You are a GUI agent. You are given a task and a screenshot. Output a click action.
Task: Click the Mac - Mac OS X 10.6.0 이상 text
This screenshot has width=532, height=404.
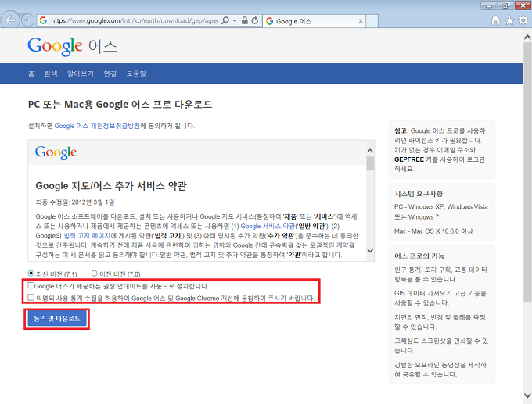(x=433, y=231)
